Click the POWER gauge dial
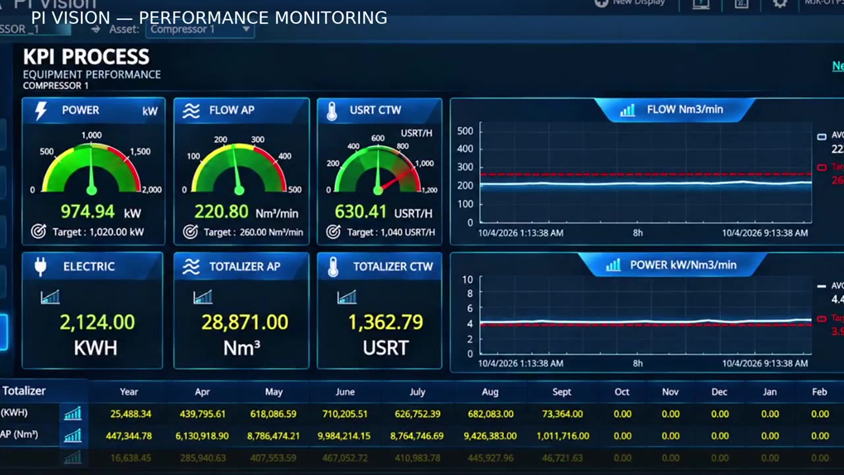Viewport: 844px width, 475px height. point(92,167)
